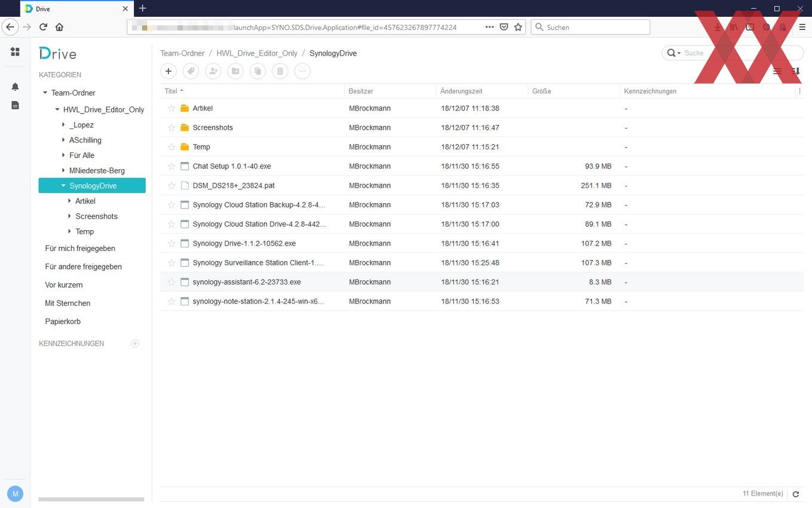
Task: Star synology-assistant-6.2-23733.exe
Action: 171,282
